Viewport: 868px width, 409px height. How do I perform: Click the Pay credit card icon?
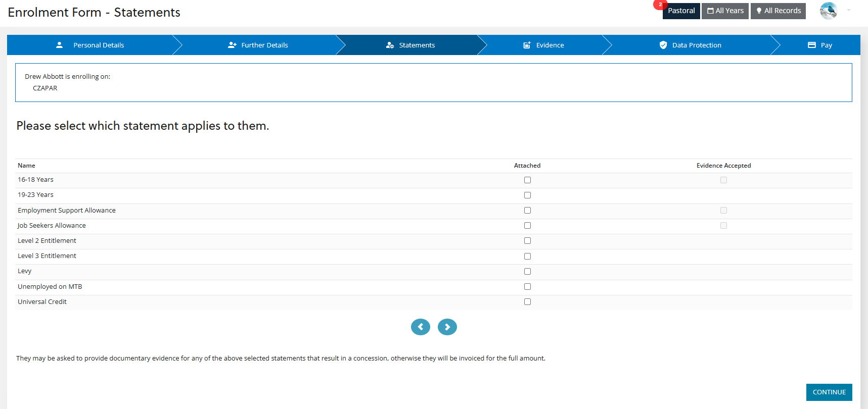(812, 45)
